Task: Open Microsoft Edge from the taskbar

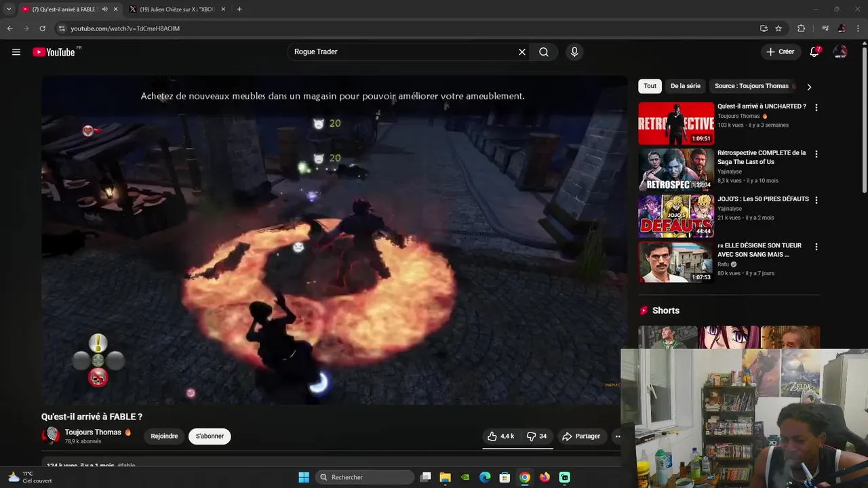Action: pos(485,477)
